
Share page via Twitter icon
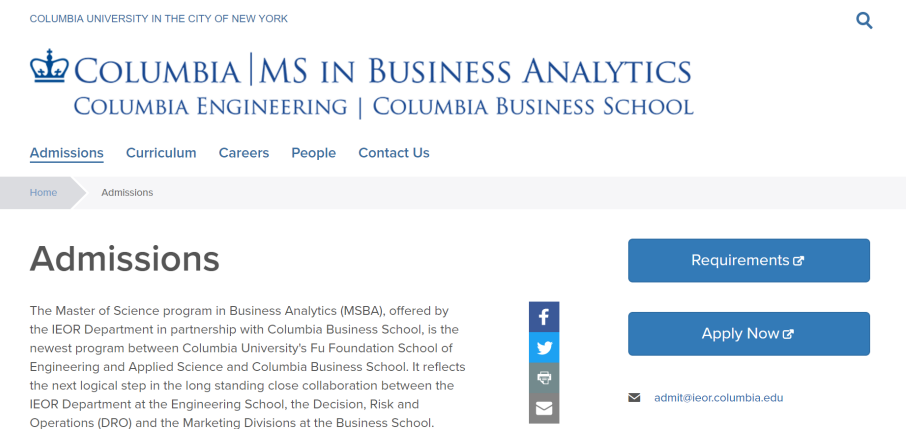tap(544, 348)
